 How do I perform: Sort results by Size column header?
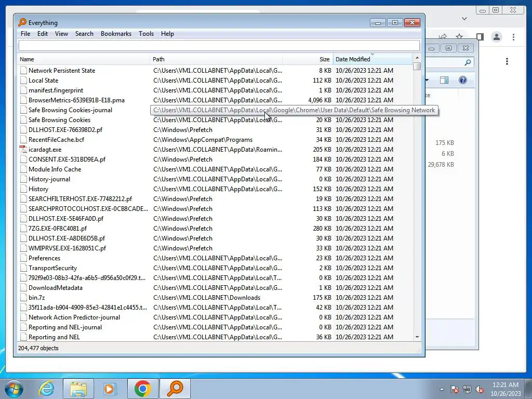coord(308,59)
